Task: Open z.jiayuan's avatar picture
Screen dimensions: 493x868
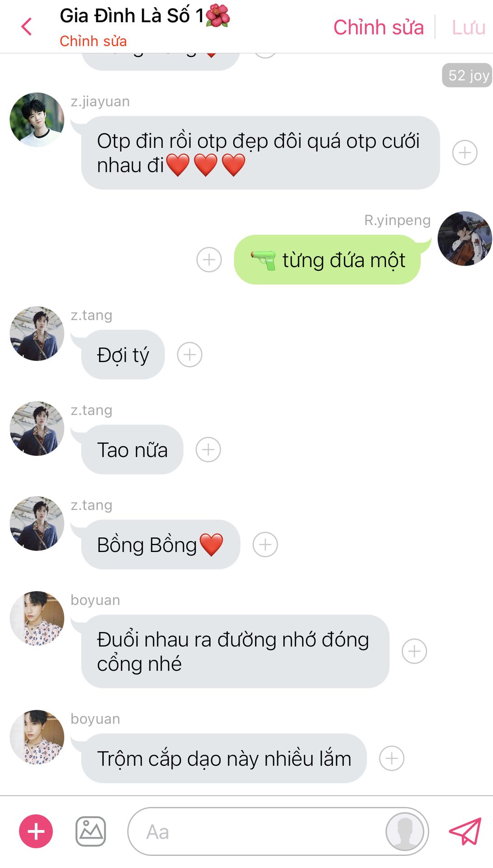Action: click(37, 120)
